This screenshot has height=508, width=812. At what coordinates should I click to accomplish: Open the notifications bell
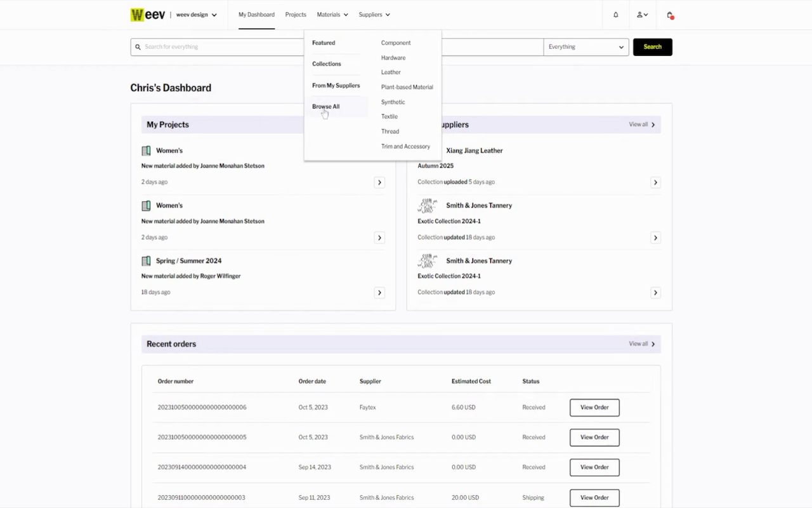click(x=615, y=15)
